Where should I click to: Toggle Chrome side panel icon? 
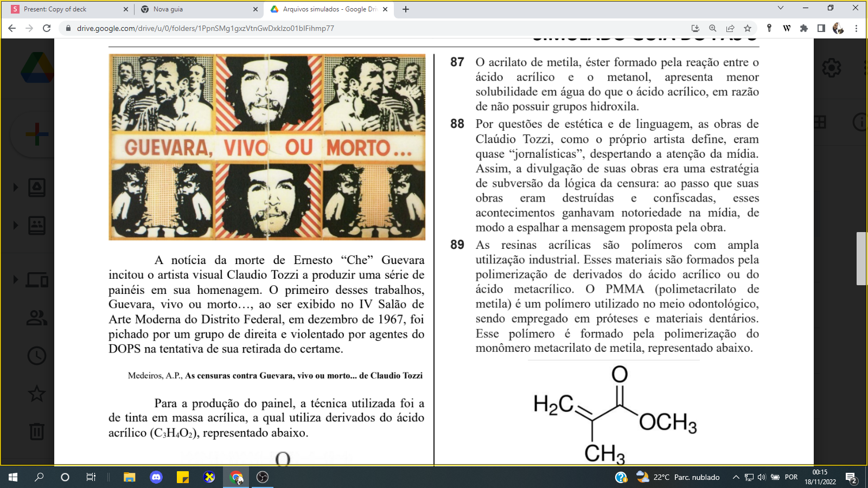(x=821, y=28)
